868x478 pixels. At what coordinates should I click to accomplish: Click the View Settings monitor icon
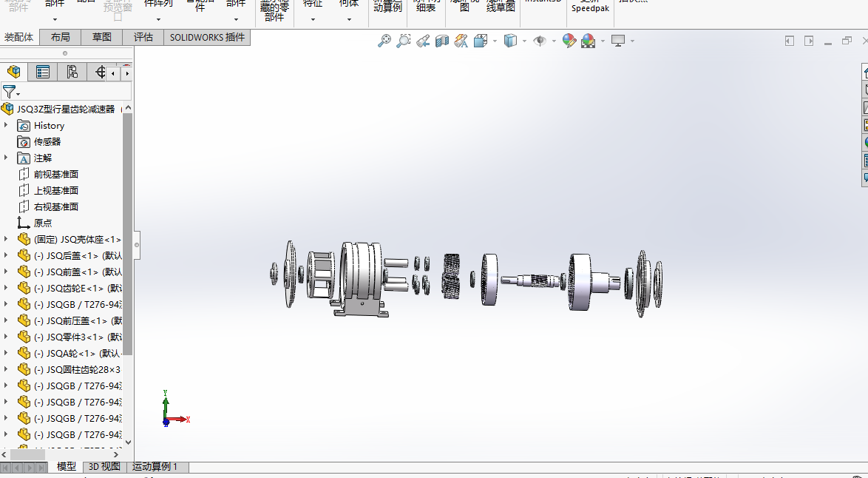[x=618, y=41]
